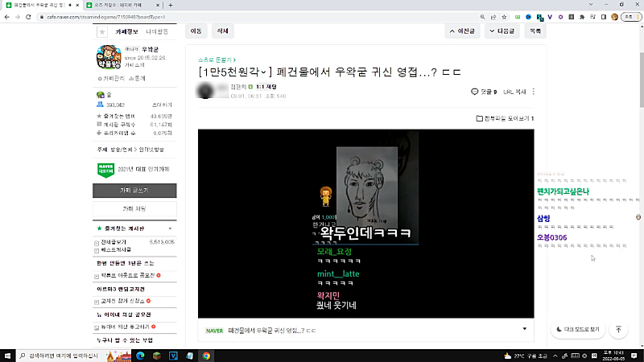Open the Chrome profile avatar icon
Screen dimensions: 644x362
click(614, 16)
